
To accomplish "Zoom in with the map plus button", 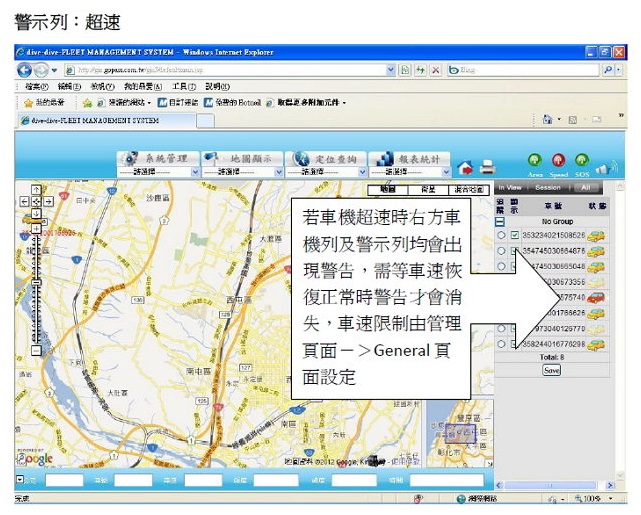I will click(36, 228).
